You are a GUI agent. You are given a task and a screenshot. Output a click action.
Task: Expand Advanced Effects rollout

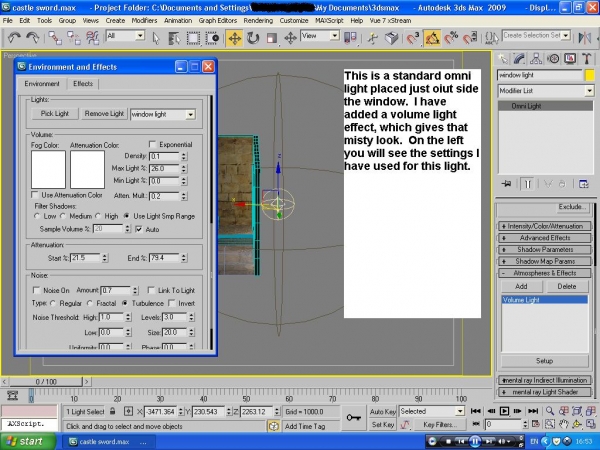pyautogui.click(x=545, y=238)
